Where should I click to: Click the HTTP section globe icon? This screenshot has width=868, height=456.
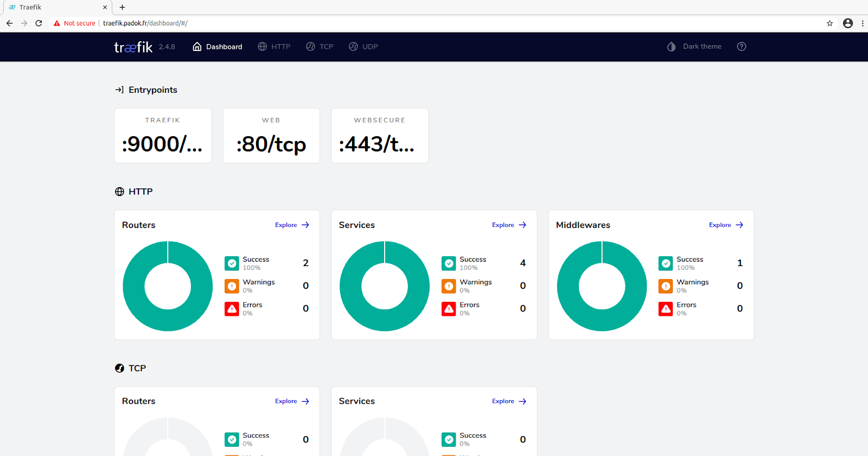[x=119, y=192]
